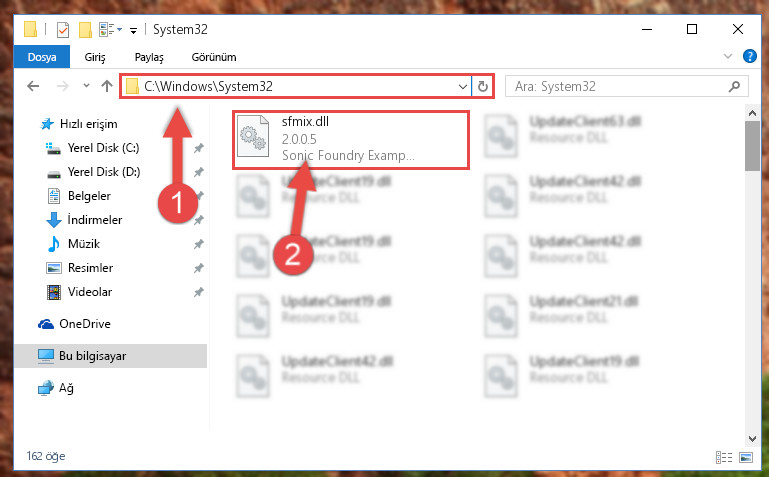Open the Paylaş ribbon tab

point(149,57)
